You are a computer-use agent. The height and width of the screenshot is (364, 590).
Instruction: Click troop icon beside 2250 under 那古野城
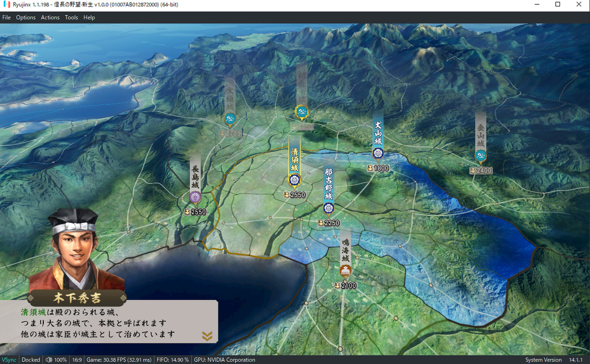point(320,223)
